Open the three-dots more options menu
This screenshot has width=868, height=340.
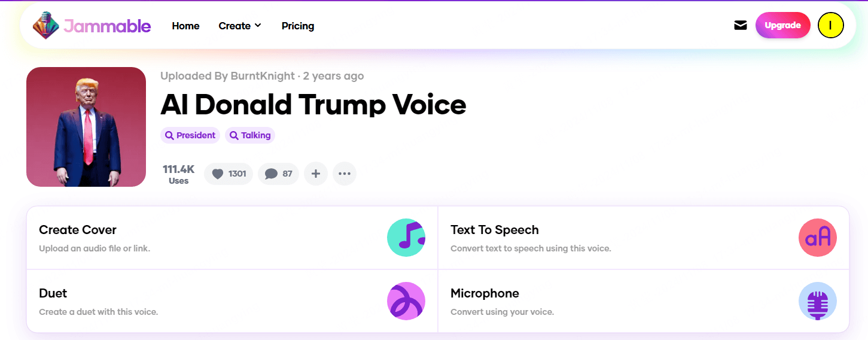click(x=345, y=174)
